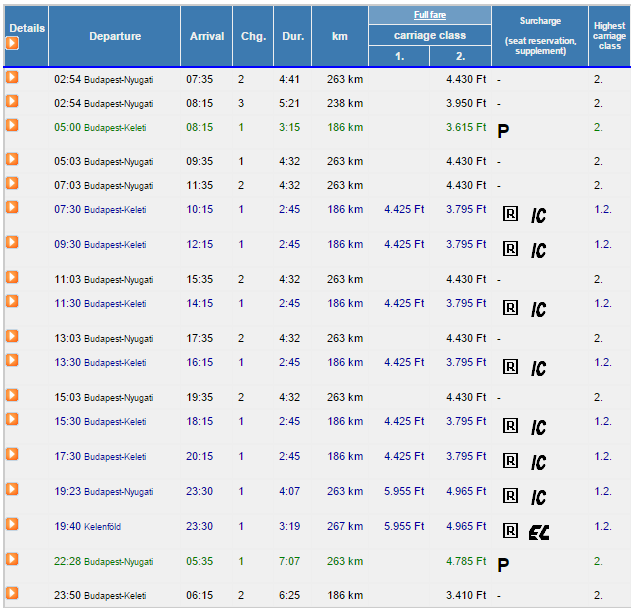
Task: Click IC icon on 15:30 row
Action: pyautogui.click(x=538, y=428)
